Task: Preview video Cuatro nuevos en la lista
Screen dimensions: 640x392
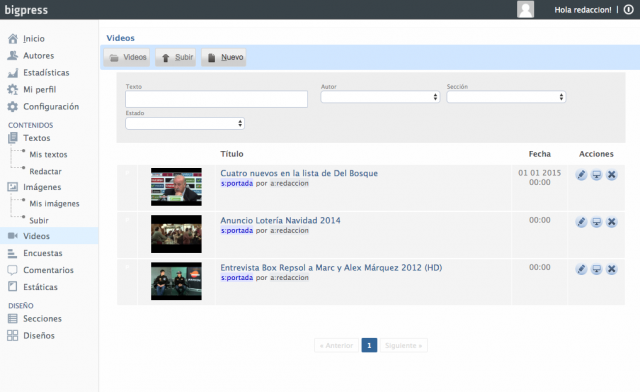Action: click(x=596, y=175)
